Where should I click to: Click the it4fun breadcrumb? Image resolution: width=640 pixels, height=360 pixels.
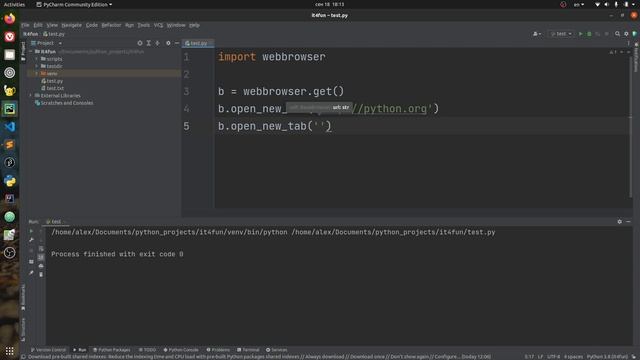click(30, 34)
